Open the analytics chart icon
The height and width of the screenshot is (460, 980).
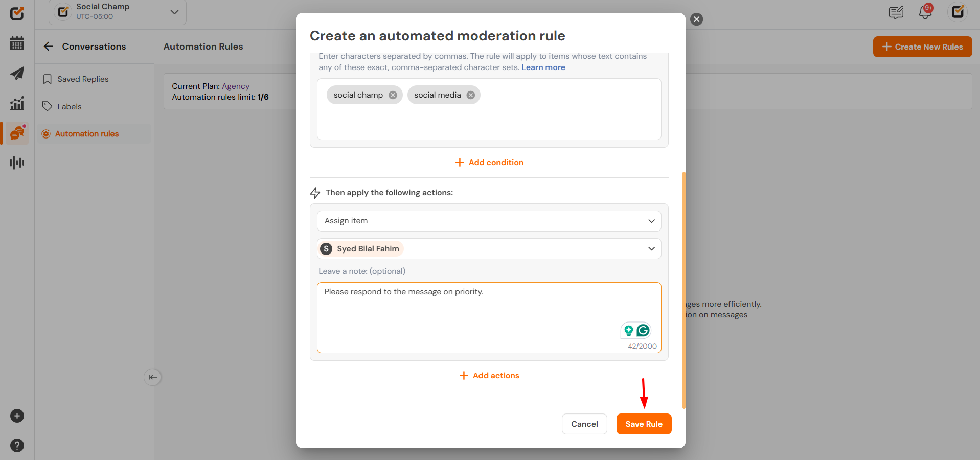click(17, 103)
